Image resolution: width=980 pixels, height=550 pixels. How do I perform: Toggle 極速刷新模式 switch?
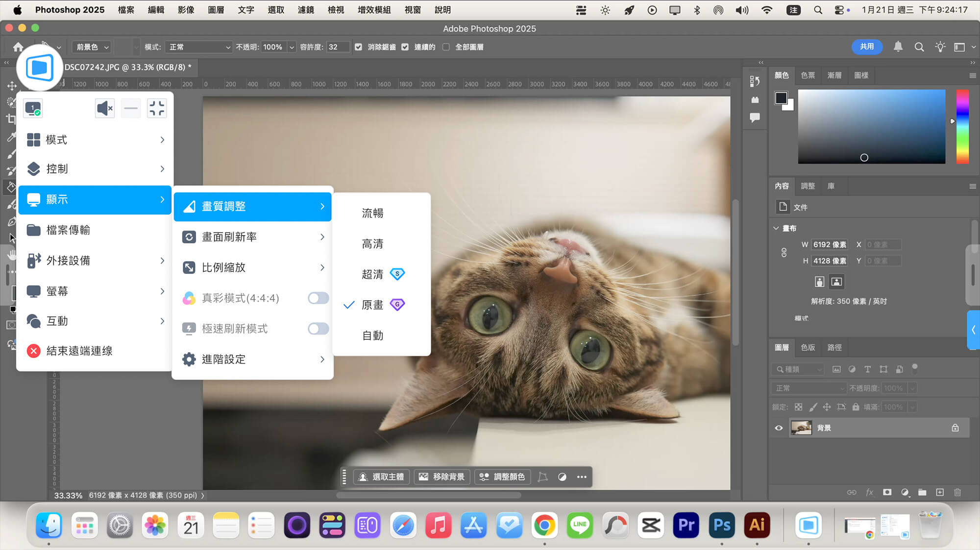point(318,329)
